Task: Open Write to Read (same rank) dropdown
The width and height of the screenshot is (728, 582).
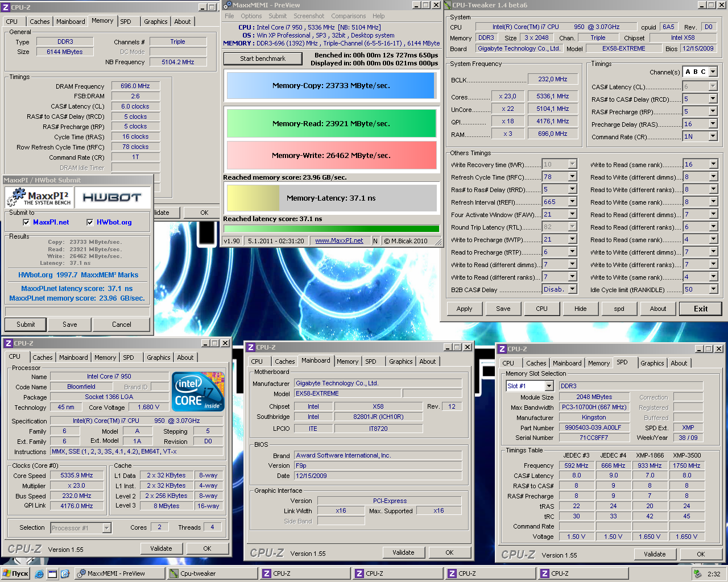Action: (713, 164)
